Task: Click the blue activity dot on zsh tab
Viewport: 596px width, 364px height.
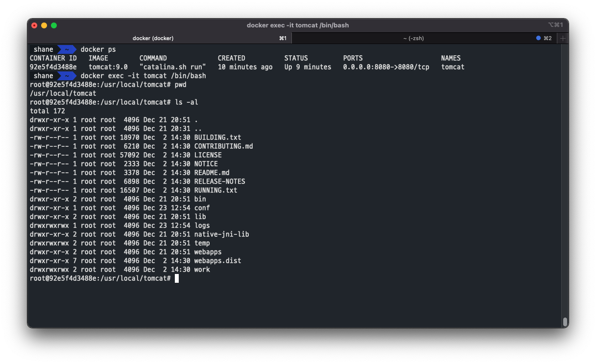Action: tap(538, 38)
